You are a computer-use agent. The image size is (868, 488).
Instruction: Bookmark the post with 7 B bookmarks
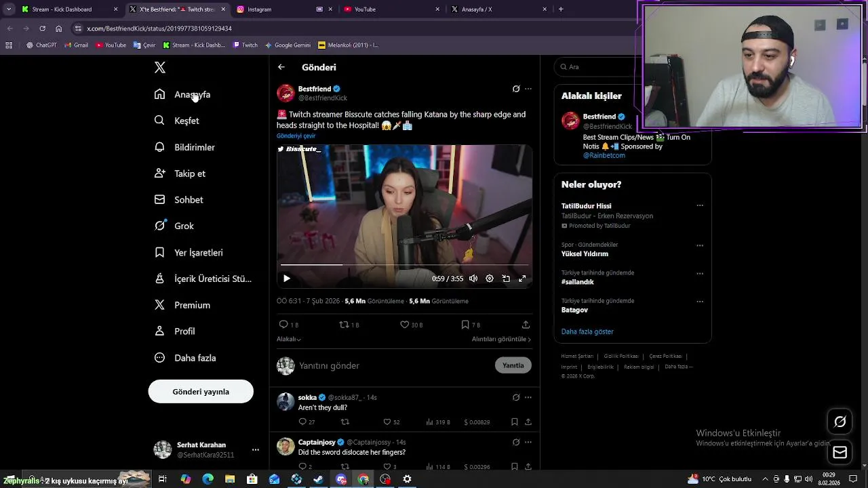point(471,325)
